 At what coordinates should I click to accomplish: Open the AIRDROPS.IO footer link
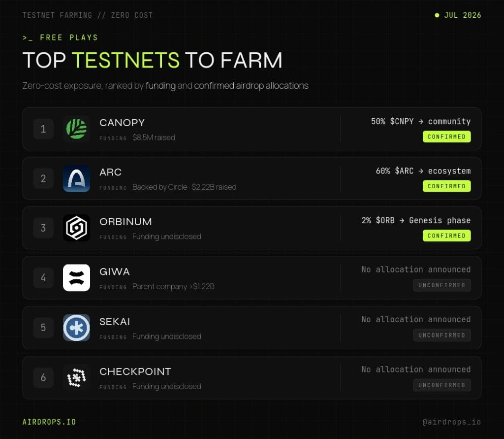(x=49, y=422)
